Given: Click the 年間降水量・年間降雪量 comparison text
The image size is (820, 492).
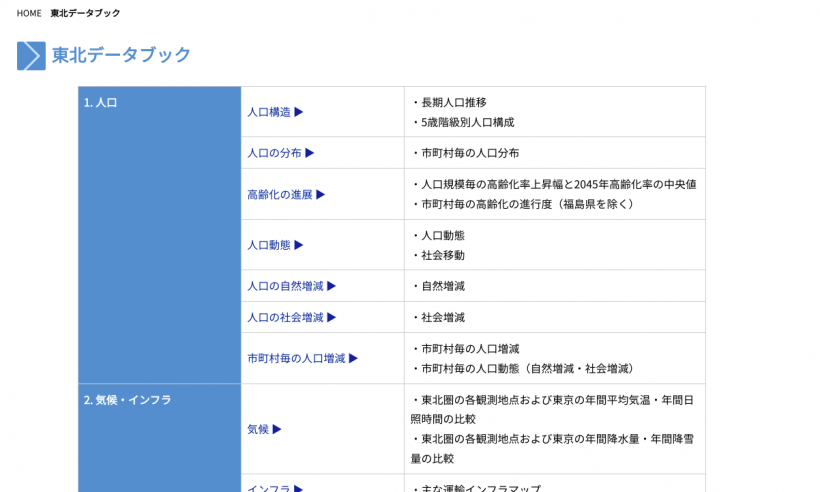Looking at the screenshot, I should [x=552, y=449].
